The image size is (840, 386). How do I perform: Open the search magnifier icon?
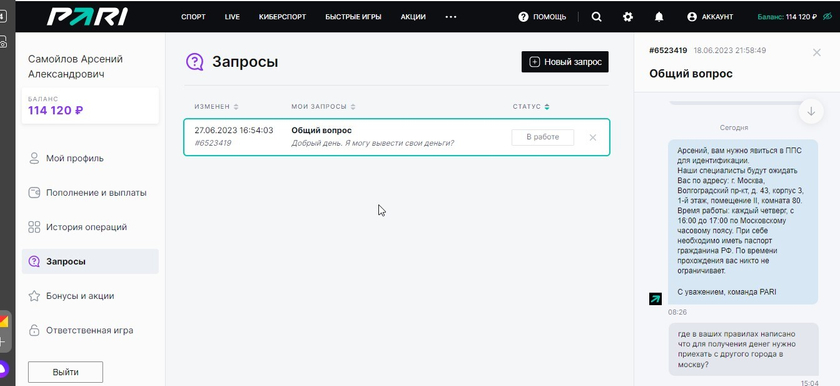tap(596, 17)
